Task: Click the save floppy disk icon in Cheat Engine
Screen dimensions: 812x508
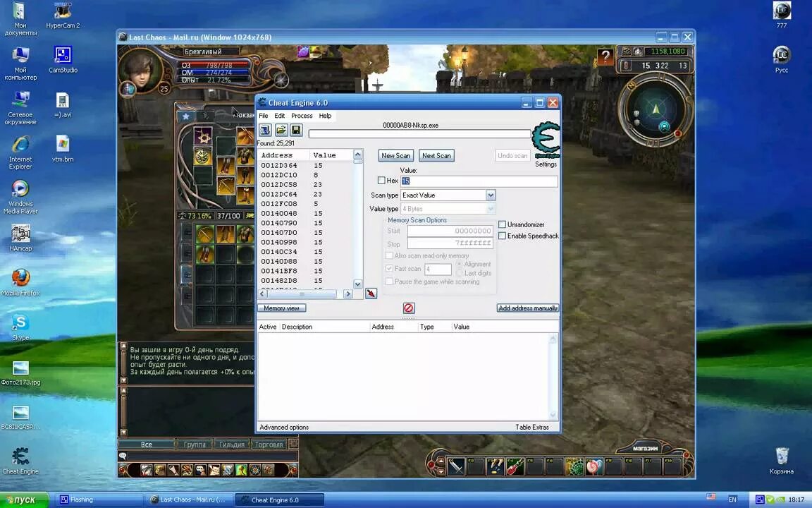Action: [296, 130]
